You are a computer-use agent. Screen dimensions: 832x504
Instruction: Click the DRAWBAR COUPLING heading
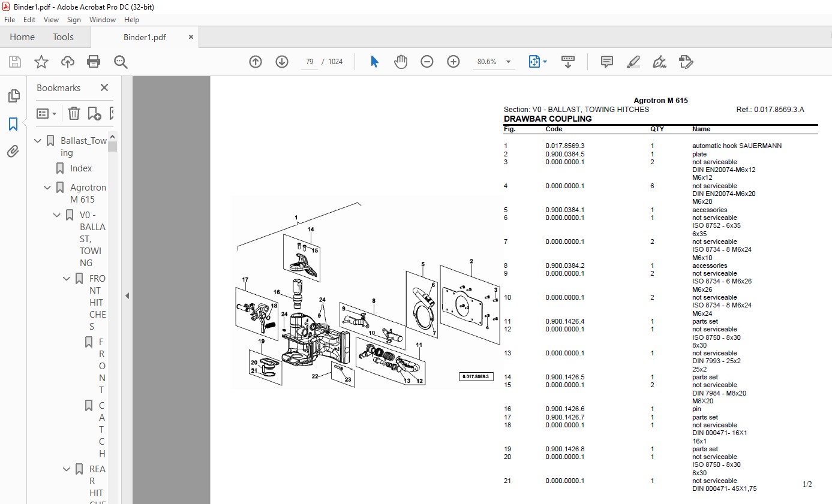tap(548, 119)
